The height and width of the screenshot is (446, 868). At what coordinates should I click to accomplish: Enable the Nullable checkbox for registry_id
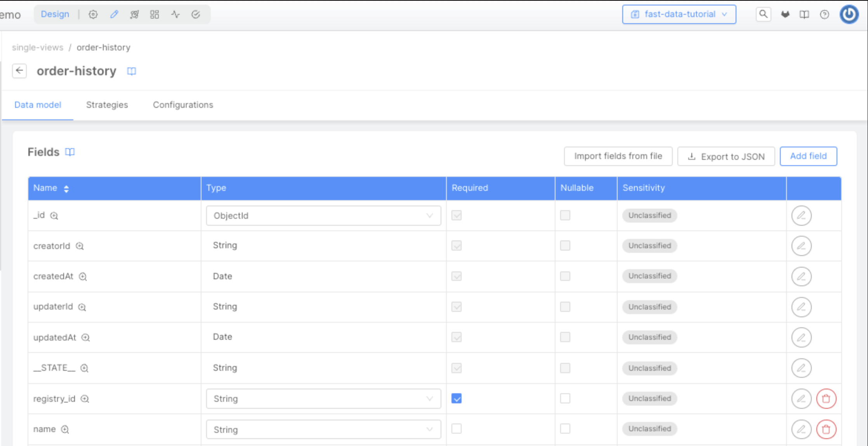(565, 398)
